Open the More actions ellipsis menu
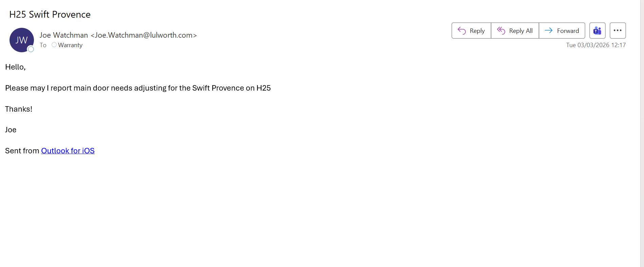644x267 pixels. [x=618, y=31]
